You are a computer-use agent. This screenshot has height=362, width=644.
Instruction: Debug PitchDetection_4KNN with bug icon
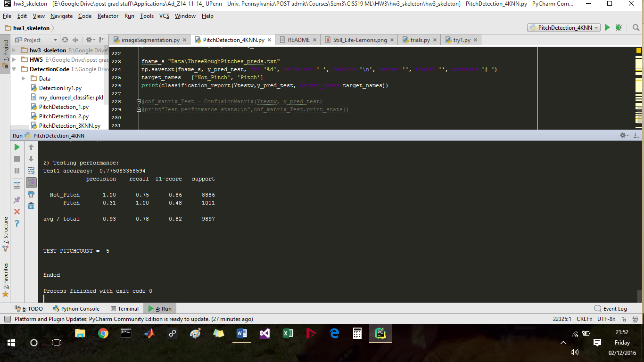619,28
